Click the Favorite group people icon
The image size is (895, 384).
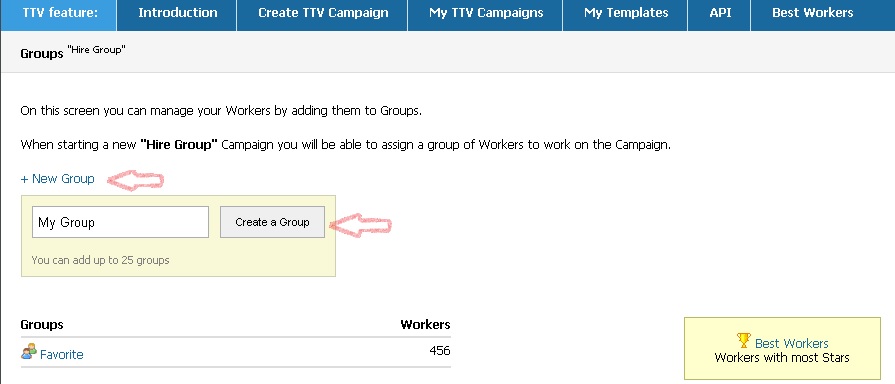click(x=29, y=352)
